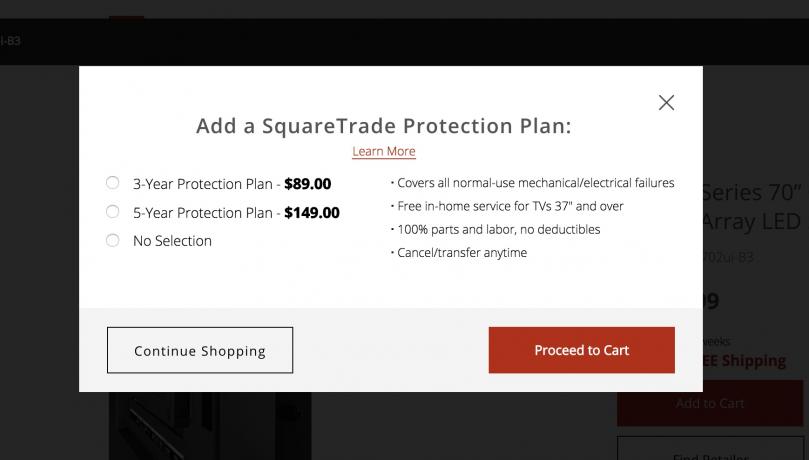The height and width of the screenshot is (460, 809).
Task: Click the Find Retailer button behind the dialog
Action: [x=709, y=452]
